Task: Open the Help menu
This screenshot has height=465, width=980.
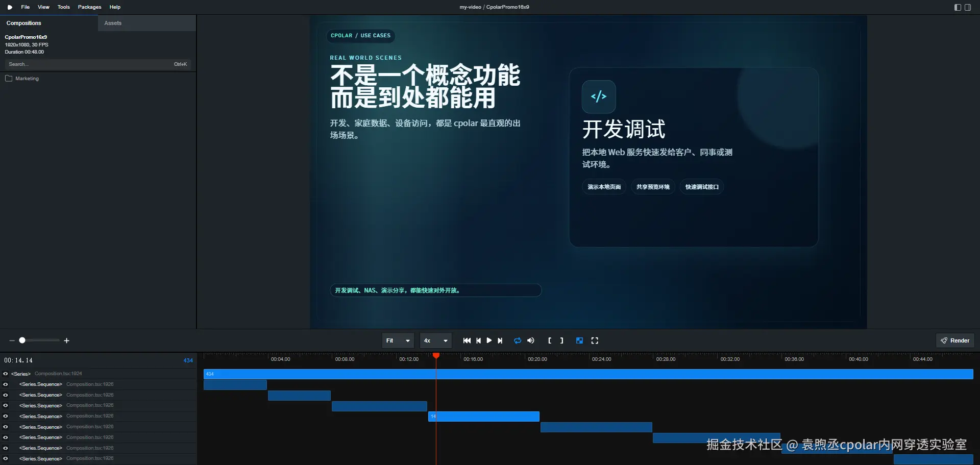Action: pyautogui.click(x=115, y=7)
